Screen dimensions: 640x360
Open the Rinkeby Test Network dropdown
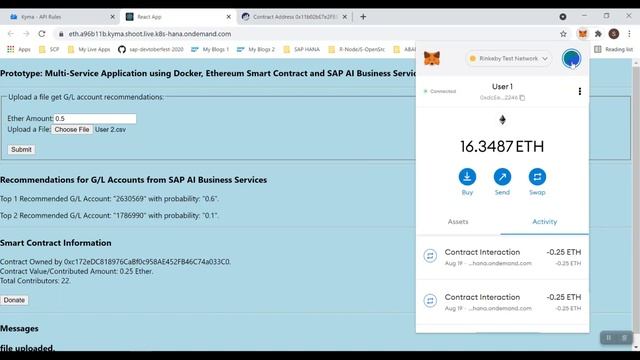click(x=508, y=59)
